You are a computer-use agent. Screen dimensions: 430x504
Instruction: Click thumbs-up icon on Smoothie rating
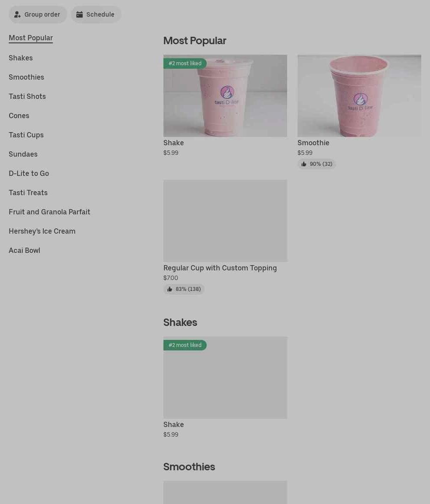(303, 164)
